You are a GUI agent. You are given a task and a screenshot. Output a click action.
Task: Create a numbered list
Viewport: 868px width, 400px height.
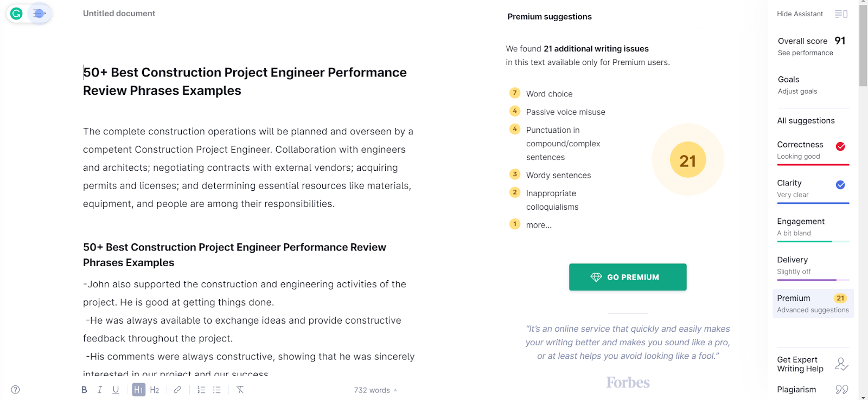(201, 390)
